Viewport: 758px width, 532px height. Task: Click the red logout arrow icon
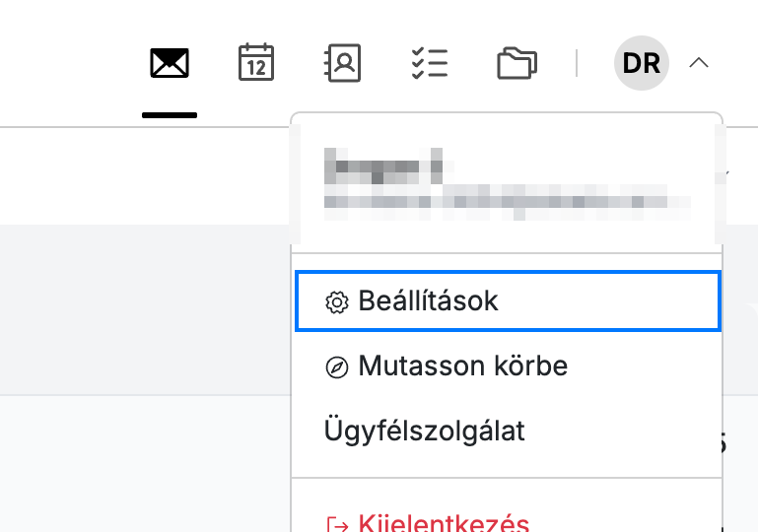[337, 525]
